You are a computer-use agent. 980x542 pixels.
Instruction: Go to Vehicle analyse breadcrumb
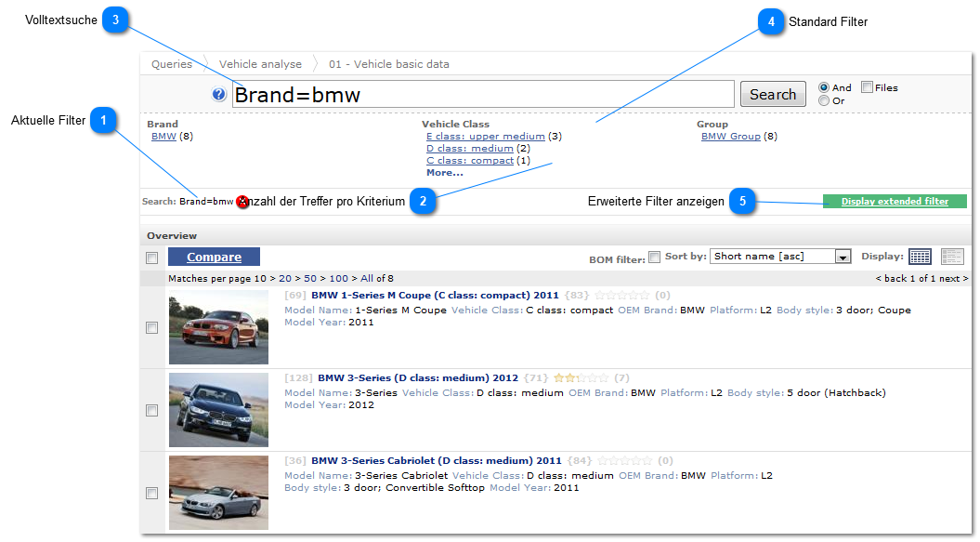tap(260, 64)
